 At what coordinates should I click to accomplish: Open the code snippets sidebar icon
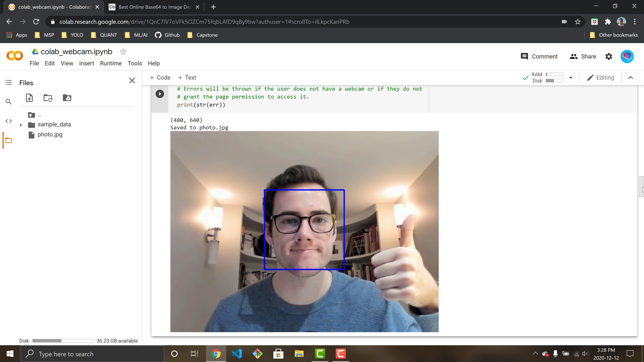tap(9, 121)
